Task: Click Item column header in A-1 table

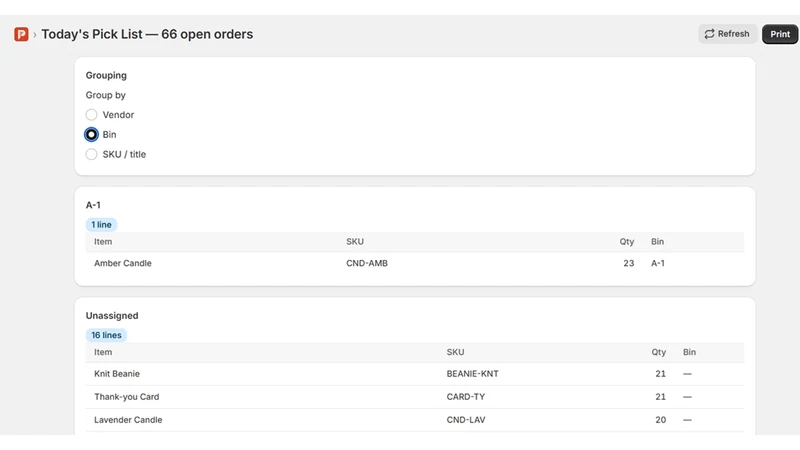Action: [103, 242]
